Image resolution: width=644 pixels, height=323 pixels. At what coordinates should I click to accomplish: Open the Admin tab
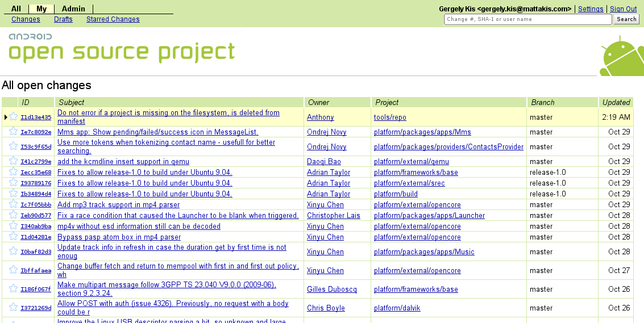73,9
